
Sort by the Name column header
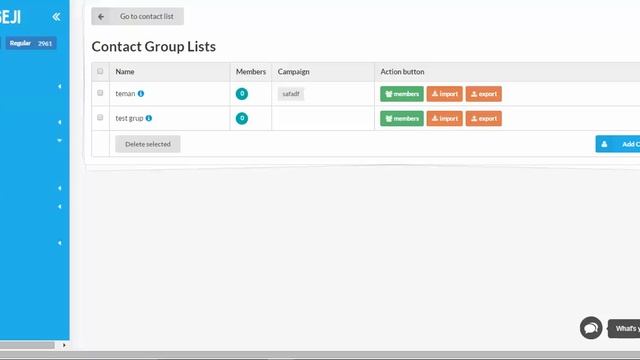[125, 71]
